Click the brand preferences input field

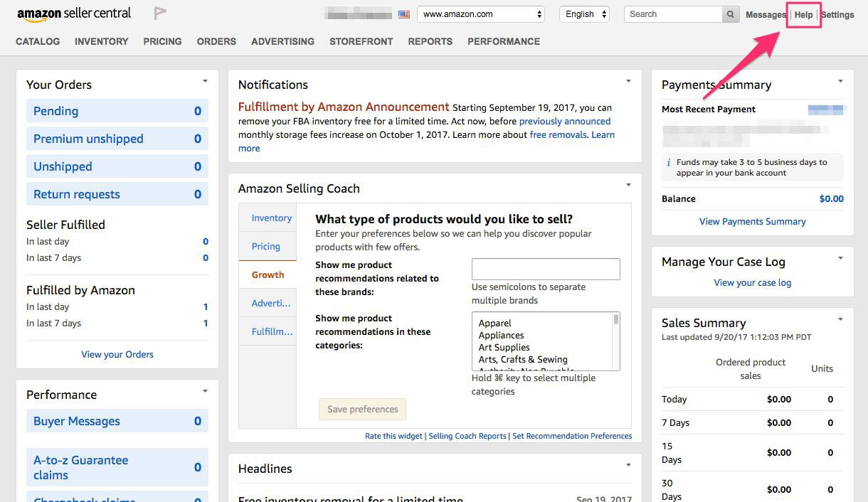pos(545,269)
